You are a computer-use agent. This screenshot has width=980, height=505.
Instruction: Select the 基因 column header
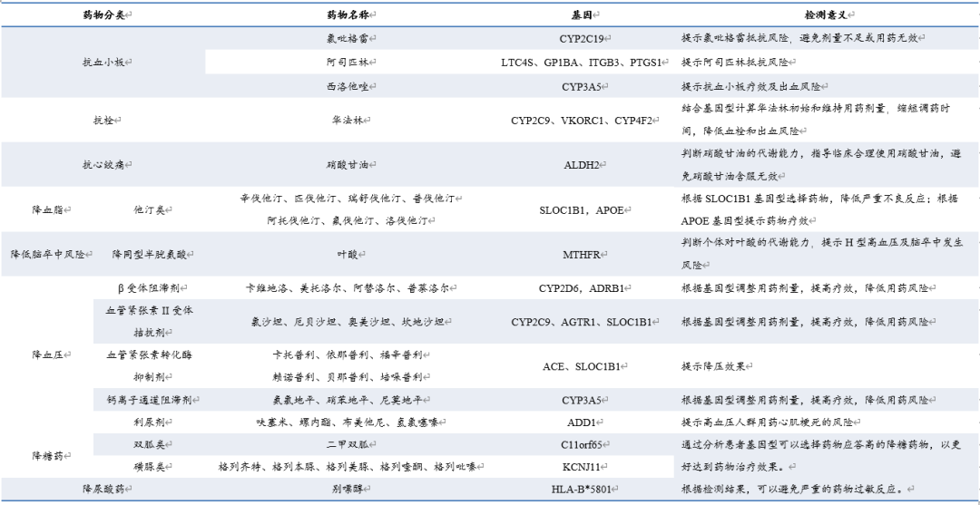coord(581,16)
